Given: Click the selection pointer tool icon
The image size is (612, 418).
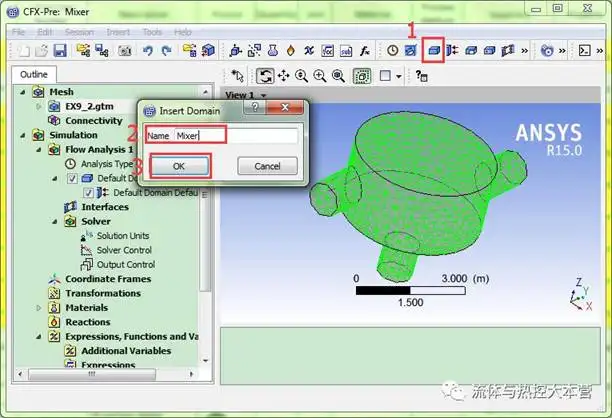Looking at the screenshot, I should click(x=237, y=76).
